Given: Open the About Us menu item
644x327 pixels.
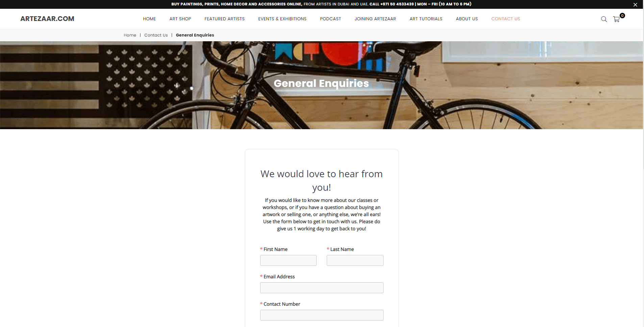Looking at the screenshot, I should [467, 19].
